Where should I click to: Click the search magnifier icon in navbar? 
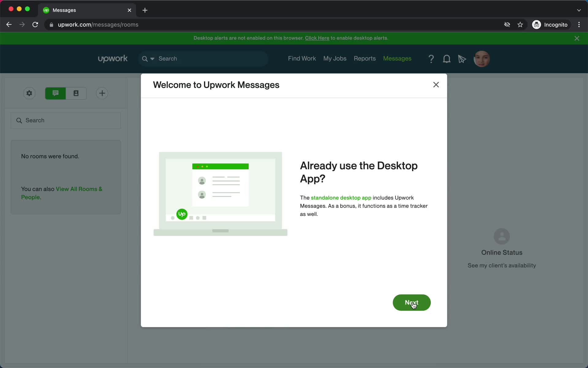[x=145, y=59]
